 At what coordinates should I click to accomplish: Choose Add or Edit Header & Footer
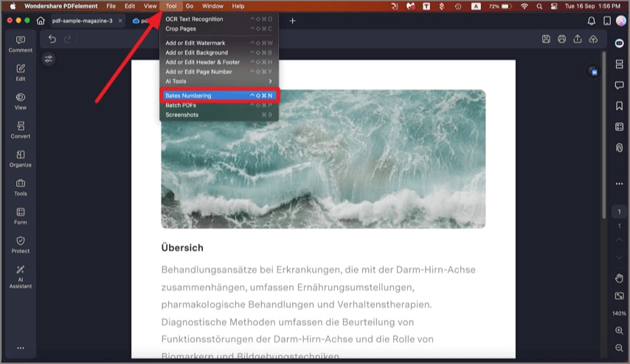tap(219, 62)
